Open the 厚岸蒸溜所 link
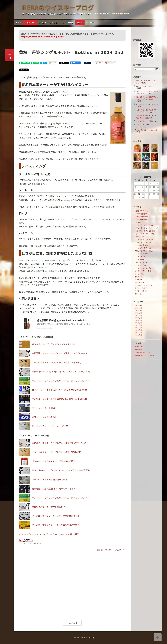Viewport: 167px width, 644px height. click(139, 349)
